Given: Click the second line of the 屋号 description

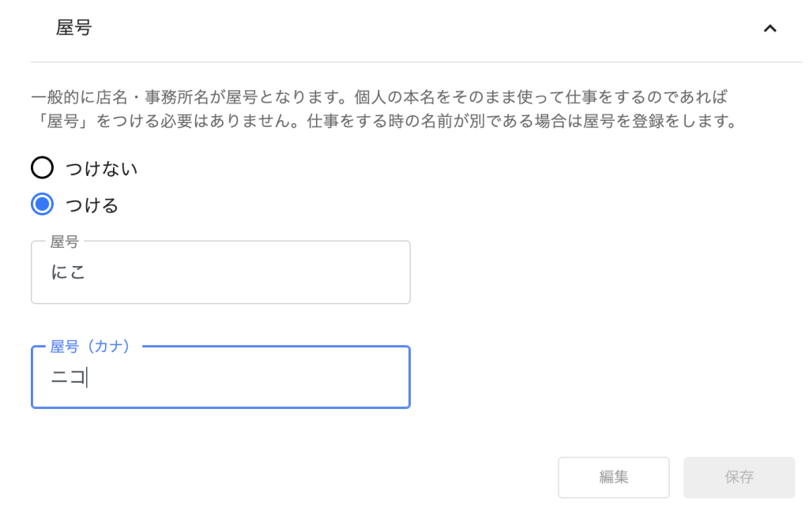Looking at the screenshot, I should point(383,122).
